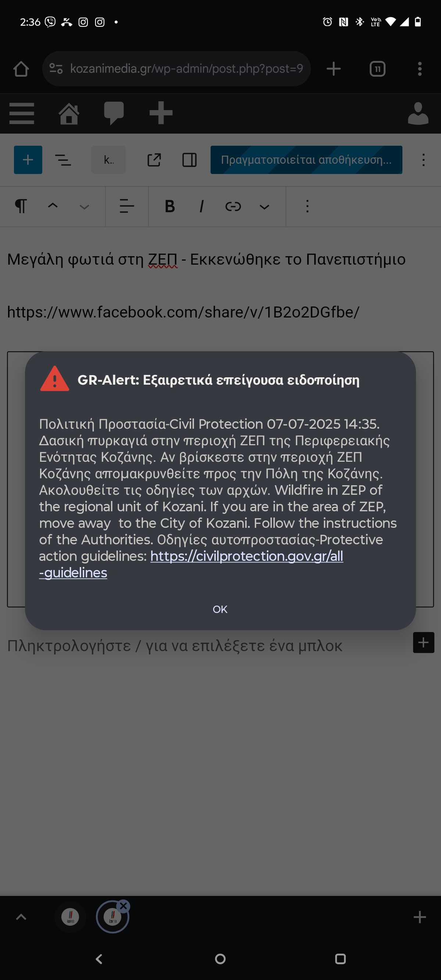Insert a link via chain icon
The image size is (441, 980).
233,206
